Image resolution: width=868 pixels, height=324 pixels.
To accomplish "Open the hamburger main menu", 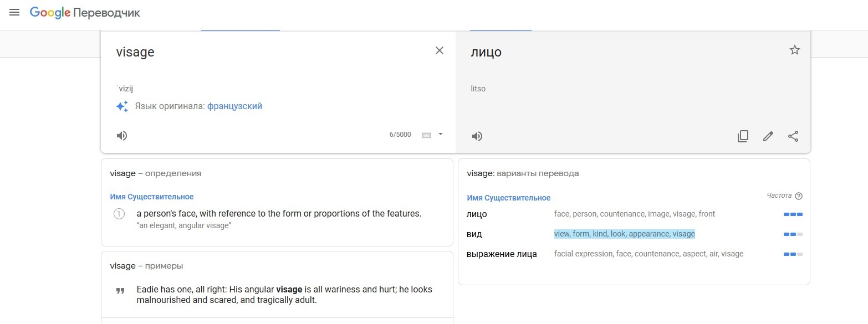I will pos(14,12).
